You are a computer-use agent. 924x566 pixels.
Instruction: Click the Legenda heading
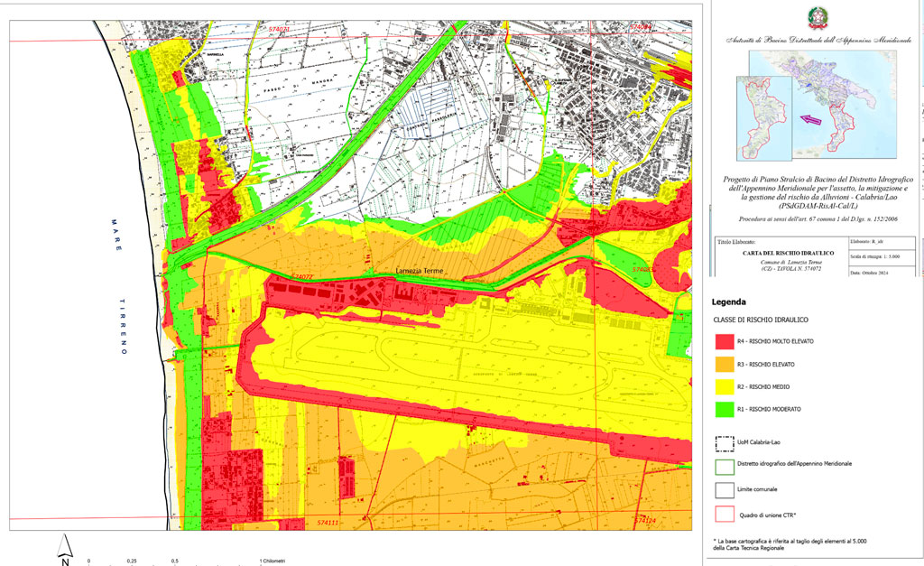click(x=729, y=302)
